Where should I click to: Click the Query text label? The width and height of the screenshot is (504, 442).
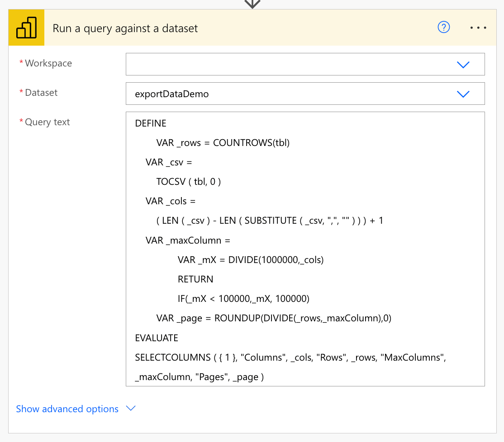pos(47,122)
